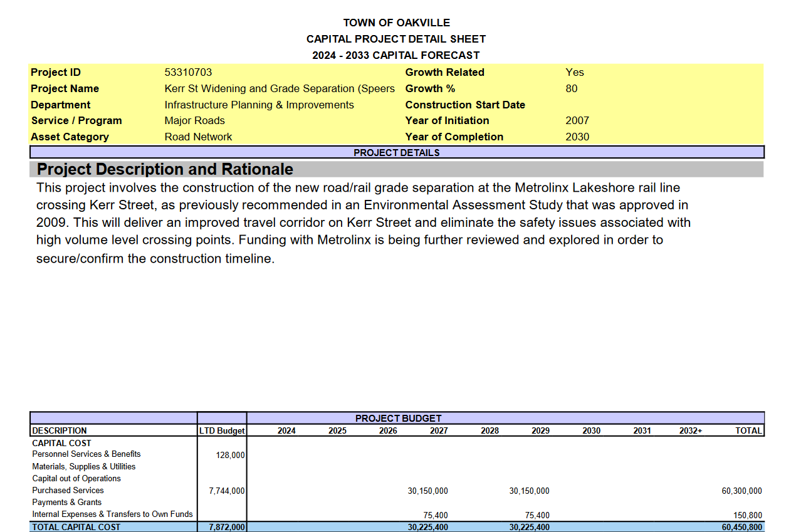Click the Year of Completion value 2030

coord(577,137)
